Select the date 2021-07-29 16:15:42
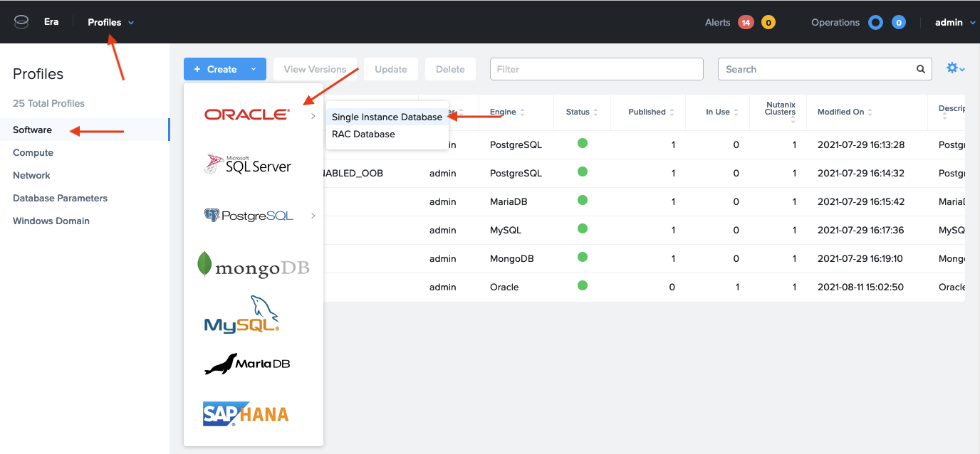 (861, 201)
